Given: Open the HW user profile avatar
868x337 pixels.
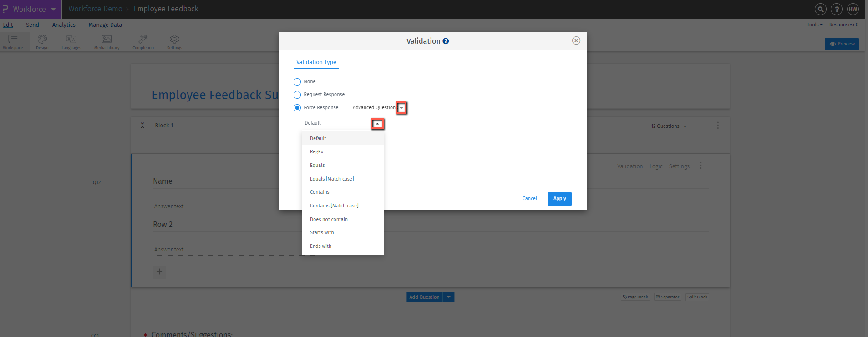Looking at the screenshot, I should 853,9.
